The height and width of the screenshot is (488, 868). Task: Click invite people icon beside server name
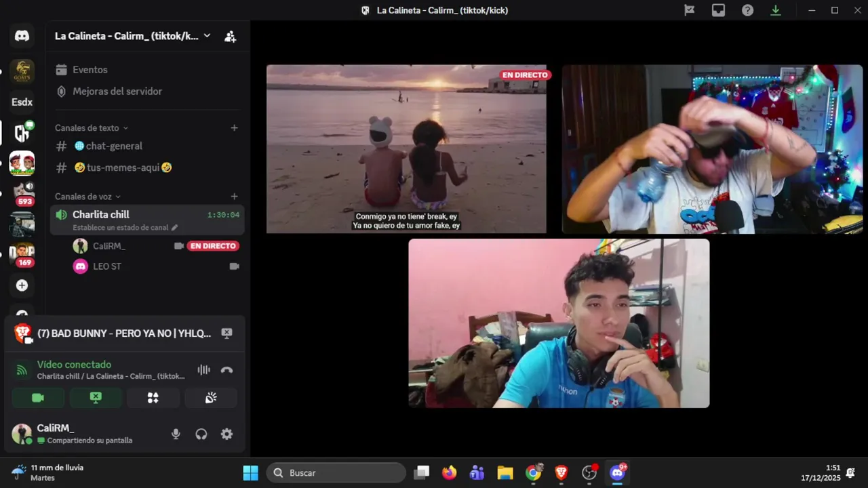click(x=231, y=37)
